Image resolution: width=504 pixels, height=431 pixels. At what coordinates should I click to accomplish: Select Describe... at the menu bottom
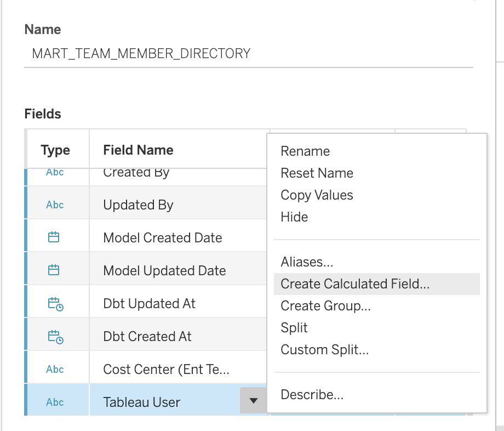312,395
